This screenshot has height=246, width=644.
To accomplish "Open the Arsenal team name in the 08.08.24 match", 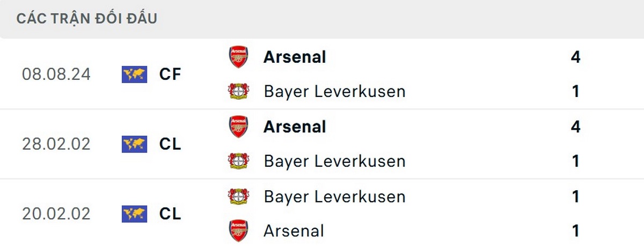I will pyautogui.click(x=295, y=57).
